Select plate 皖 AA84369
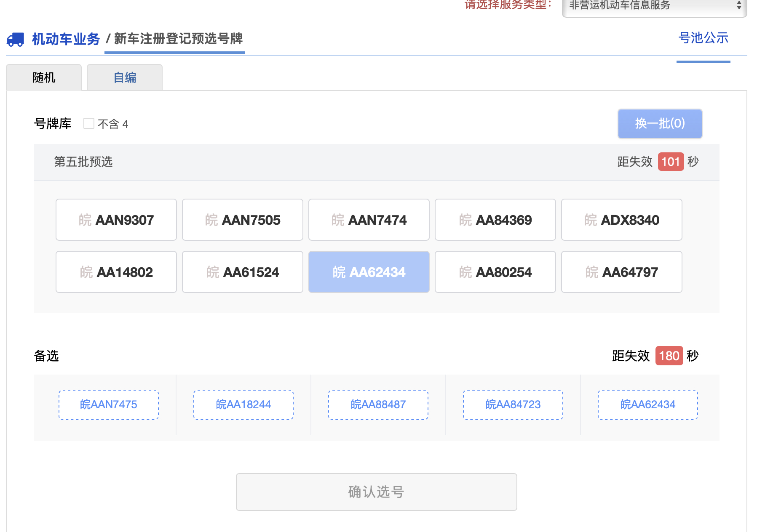This screenshot has height=532, width=765. click(495, 220)
